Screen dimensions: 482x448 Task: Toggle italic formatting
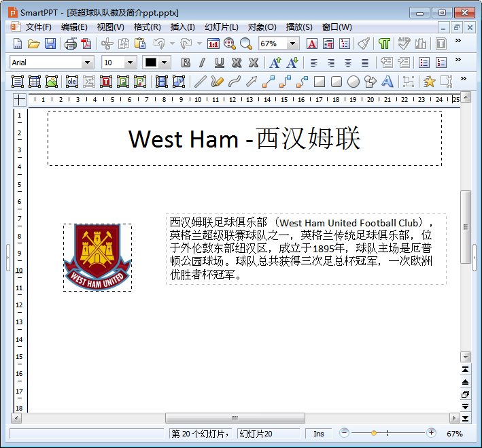point(202,63)
